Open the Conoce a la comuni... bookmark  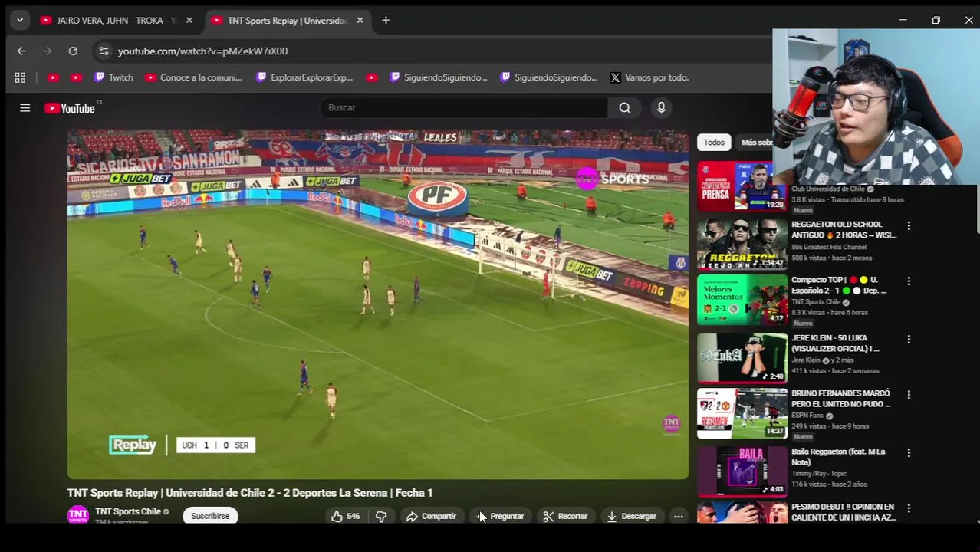click(193, 77)
